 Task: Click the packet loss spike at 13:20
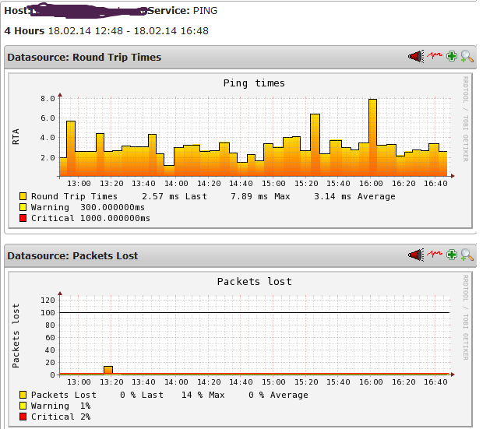click(x=108, y=371)
